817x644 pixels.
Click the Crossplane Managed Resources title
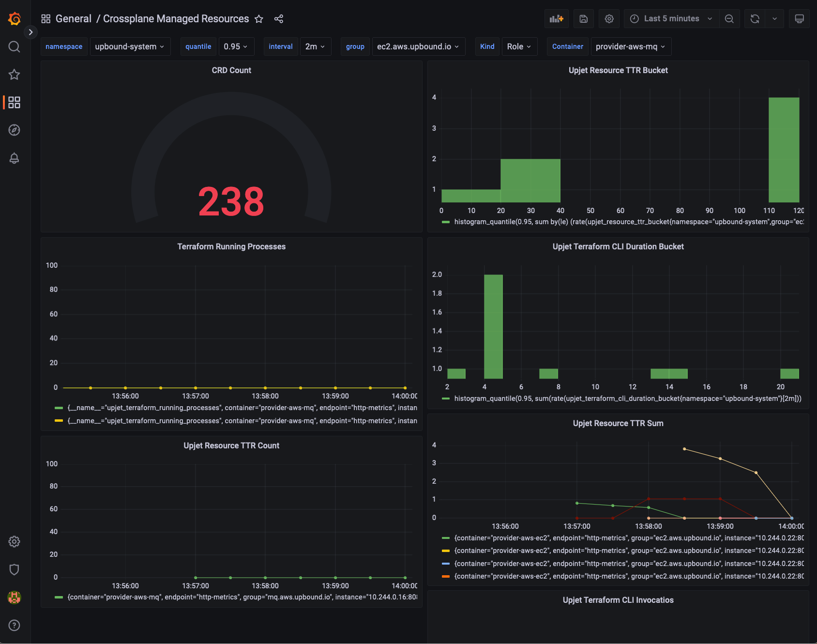coord(176,19)
